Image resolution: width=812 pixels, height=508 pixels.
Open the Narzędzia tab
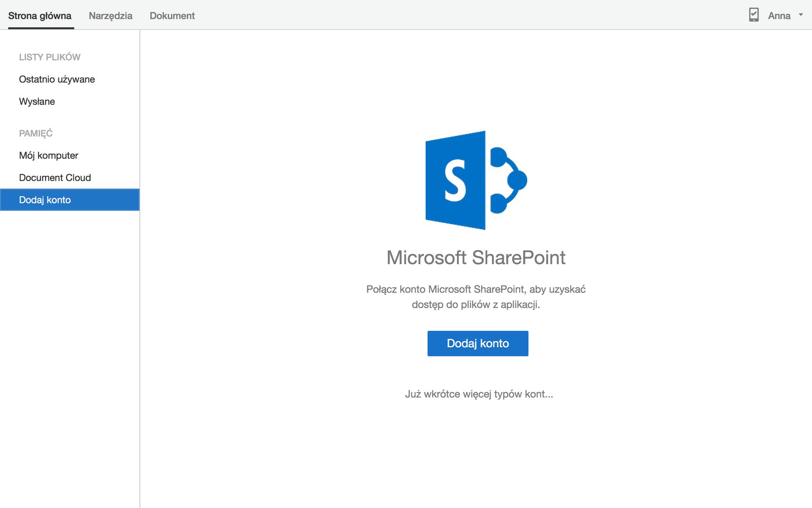tap(110, 16)
